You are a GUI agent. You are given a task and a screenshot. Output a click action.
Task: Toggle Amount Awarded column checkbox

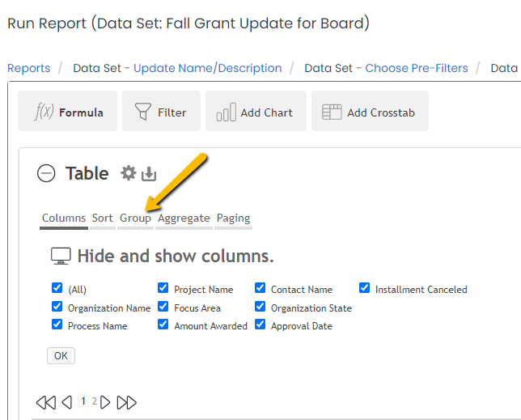click(x=163, y=324)
